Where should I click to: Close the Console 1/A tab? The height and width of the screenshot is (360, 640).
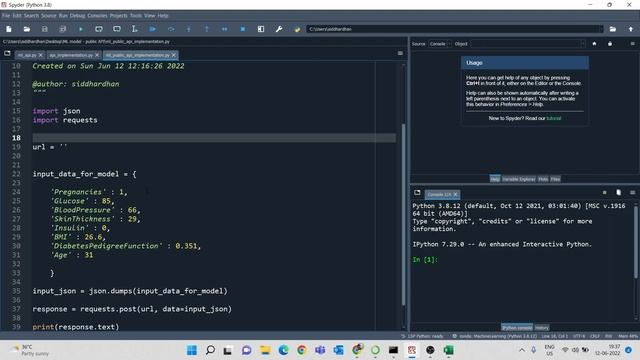pos(455,194)
